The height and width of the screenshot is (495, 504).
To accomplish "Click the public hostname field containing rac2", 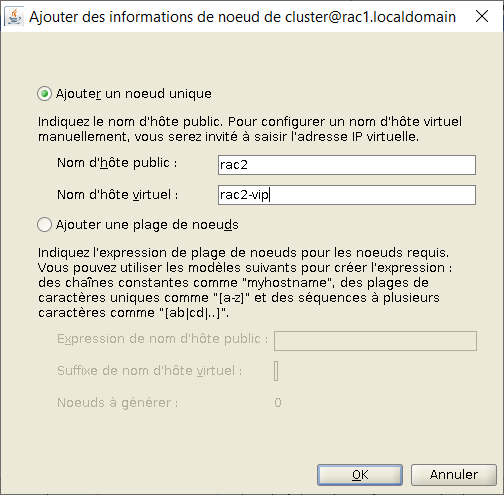I will tap(347, 165).
